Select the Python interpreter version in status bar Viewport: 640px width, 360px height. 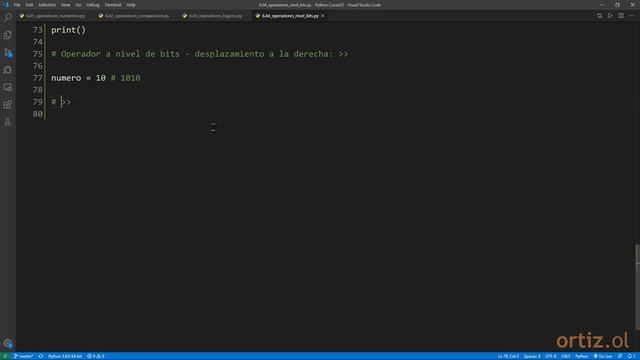pyautogui.click(x=65, y=356)
